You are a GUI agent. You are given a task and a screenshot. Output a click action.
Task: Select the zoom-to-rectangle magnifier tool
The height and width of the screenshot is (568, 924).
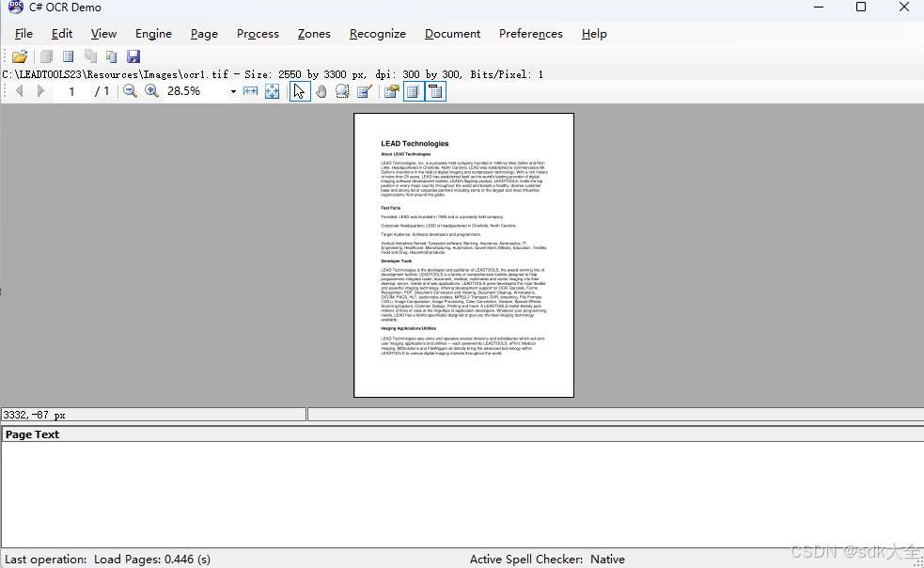point(342,91)
